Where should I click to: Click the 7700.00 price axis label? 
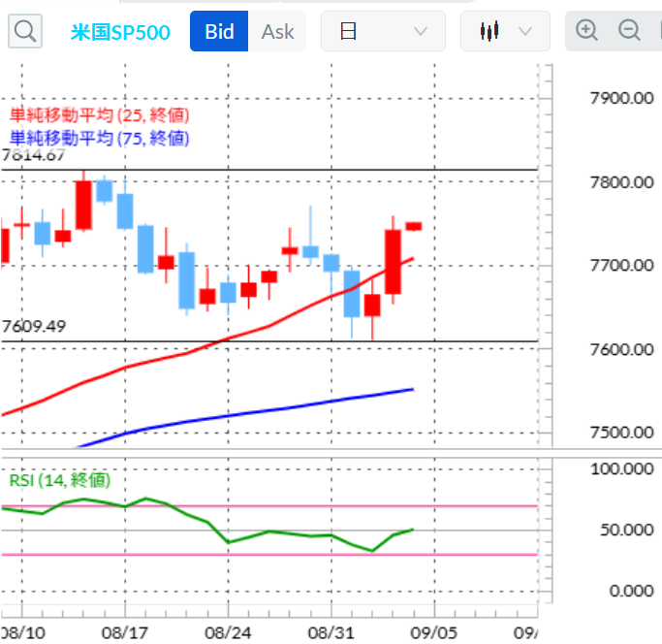[622, 266]
